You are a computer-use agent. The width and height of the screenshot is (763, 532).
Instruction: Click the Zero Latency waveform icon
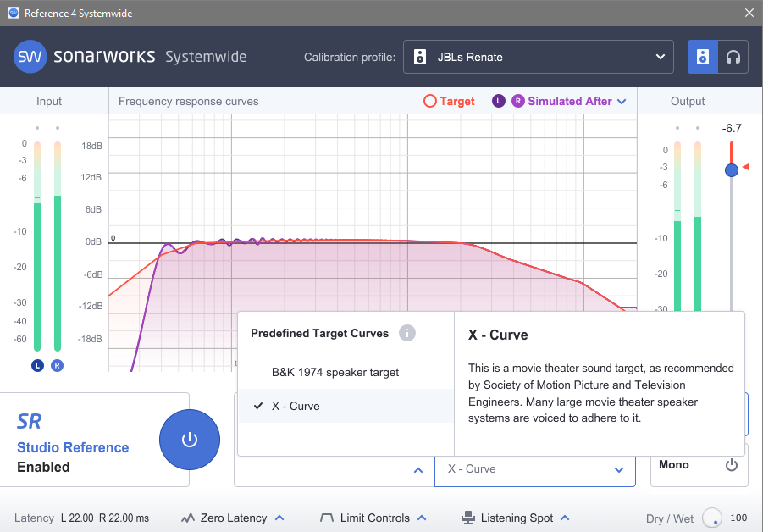pos(187,518)
